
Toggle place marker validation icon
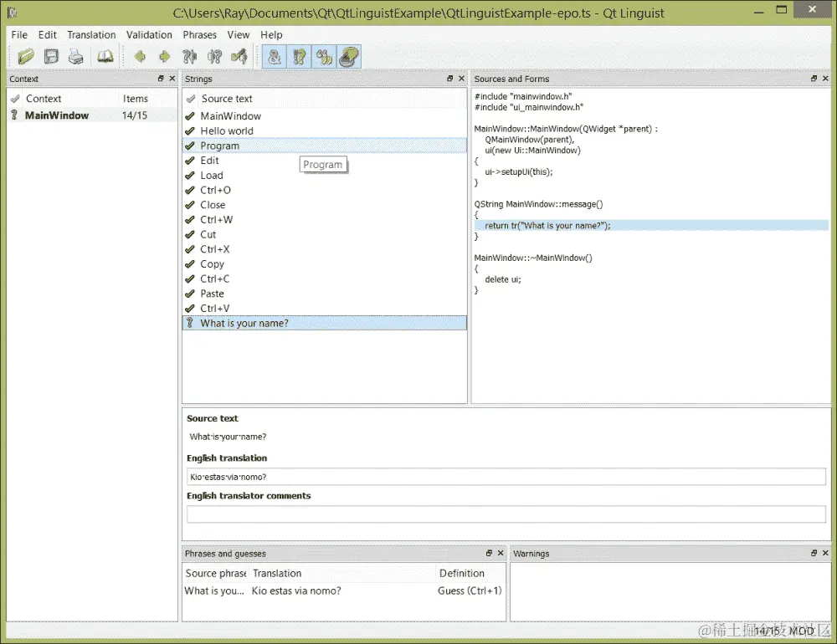349,57
